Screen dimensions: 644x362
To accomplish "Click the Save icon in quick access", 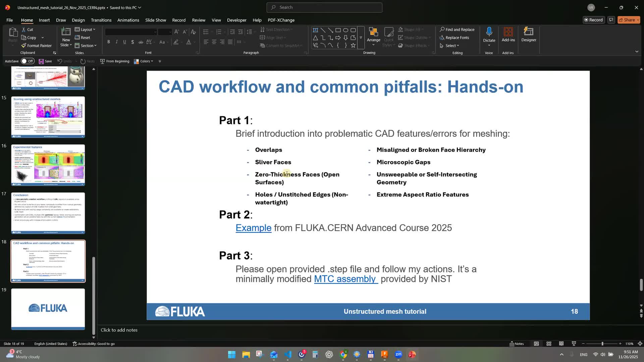I will 41,61.
